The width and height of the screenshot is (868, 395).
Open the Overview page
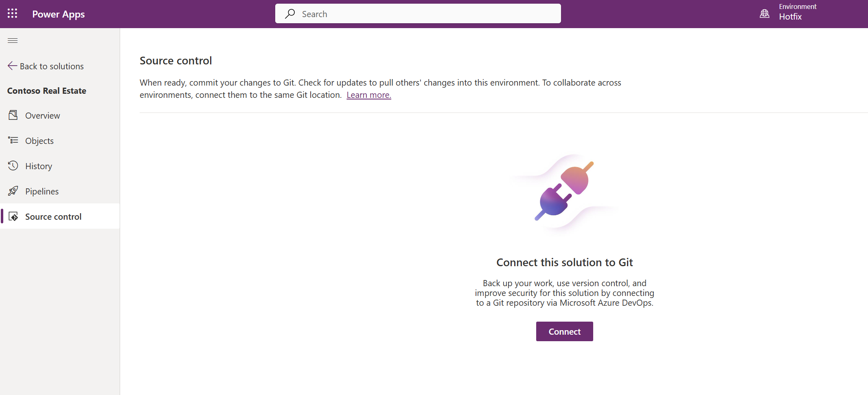(60, 115)
